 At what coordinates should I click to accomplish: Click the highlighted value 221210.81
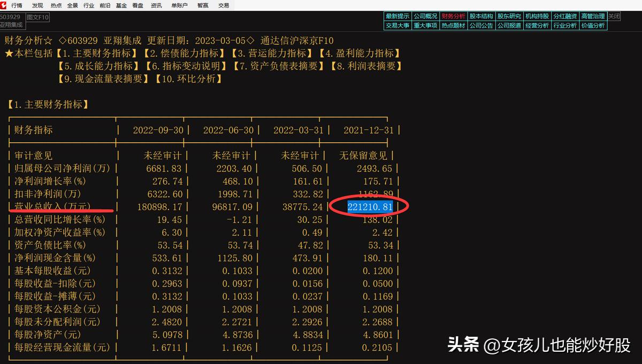(x=370, y=206)
